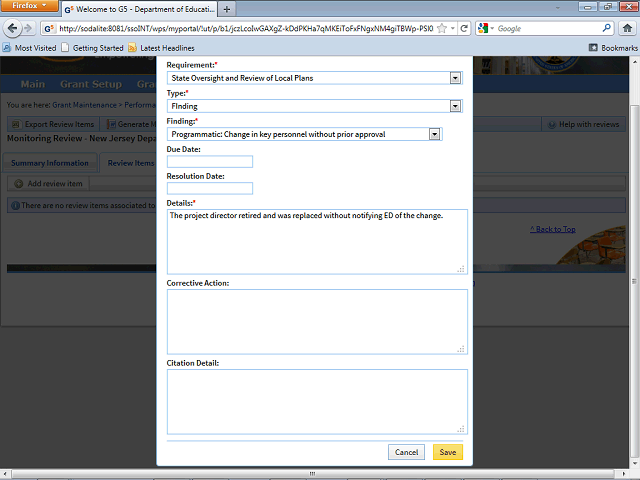Open the Latest Headlines feed bookmark
This screenshot has width=640, height=480.
pos(162,48)
